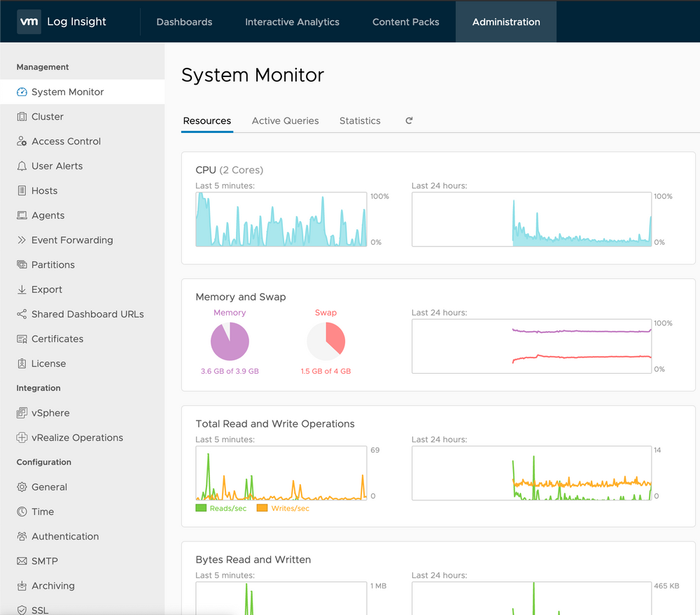The width and height of the screenshot is (700, 615).
Task: Open the vRealize Operations integration page
Action: [77, 438]
